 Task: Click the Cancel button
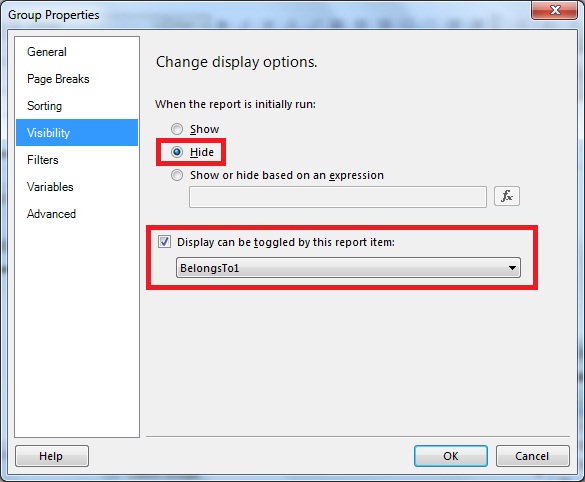coord(532,456)
